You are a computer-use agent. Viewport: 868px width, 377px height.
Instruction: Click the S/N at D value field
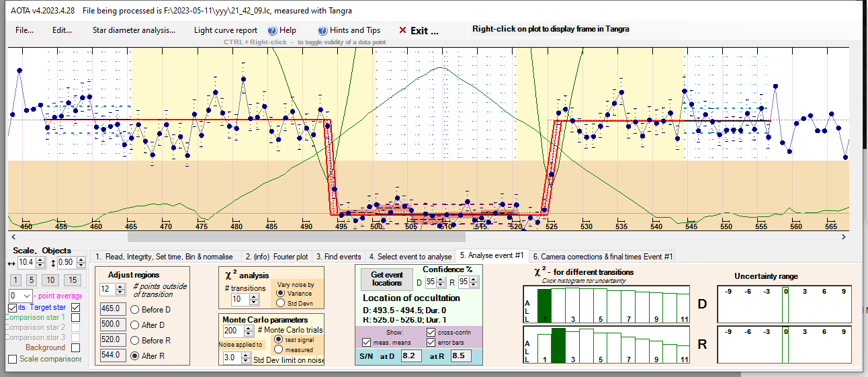pyautogui.click(x=413, y=356)
